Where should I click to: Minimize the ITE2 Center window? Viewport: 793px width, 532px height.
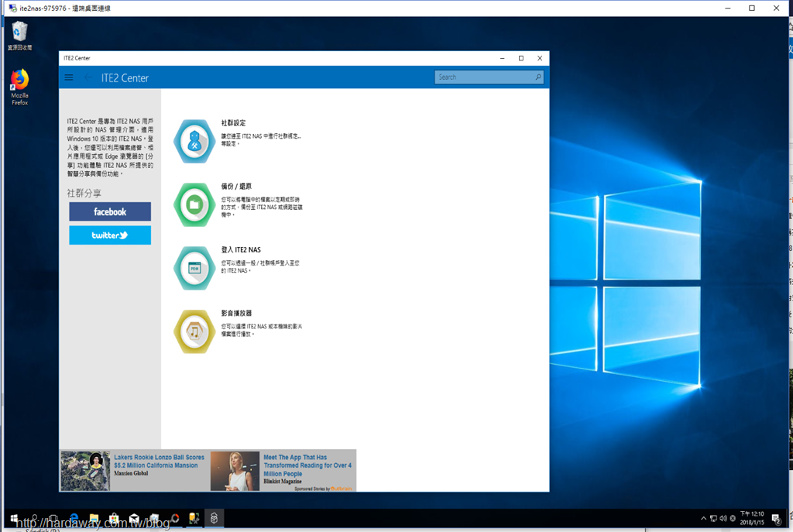502,58
